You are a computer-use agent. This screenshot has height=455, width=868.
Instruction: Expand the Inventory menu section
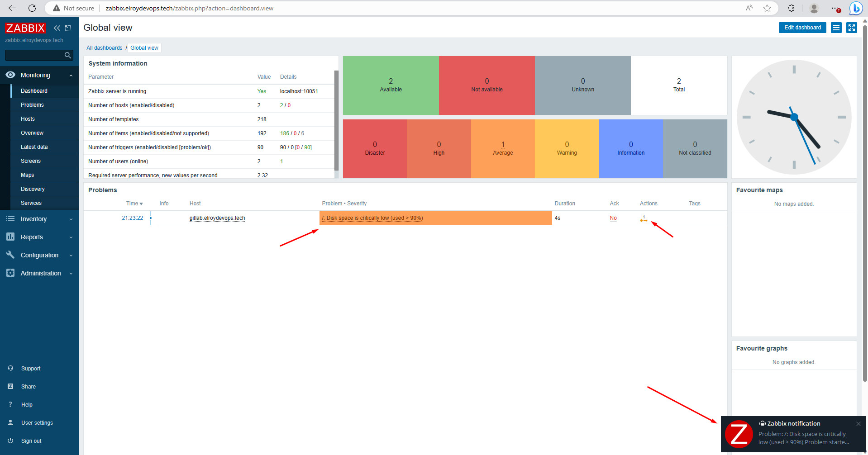(x=71, y=219)
